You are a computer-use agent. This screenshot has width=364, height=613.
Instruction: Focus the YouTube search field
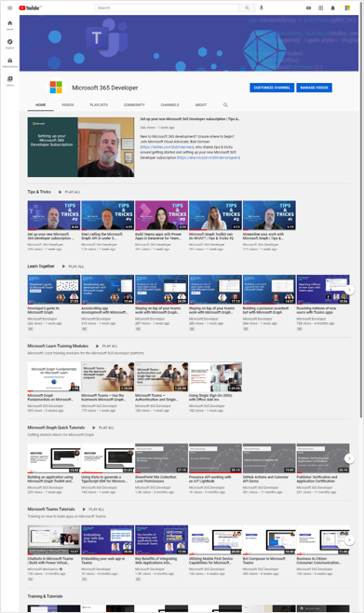pyautogui.click(x=167, y=7)
